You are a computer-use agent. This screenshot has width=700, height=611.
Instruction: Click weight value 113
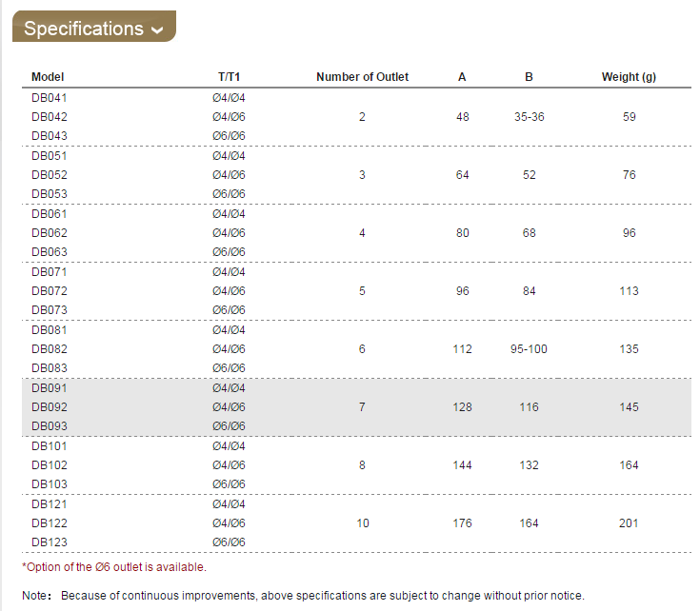coord(629,291)
